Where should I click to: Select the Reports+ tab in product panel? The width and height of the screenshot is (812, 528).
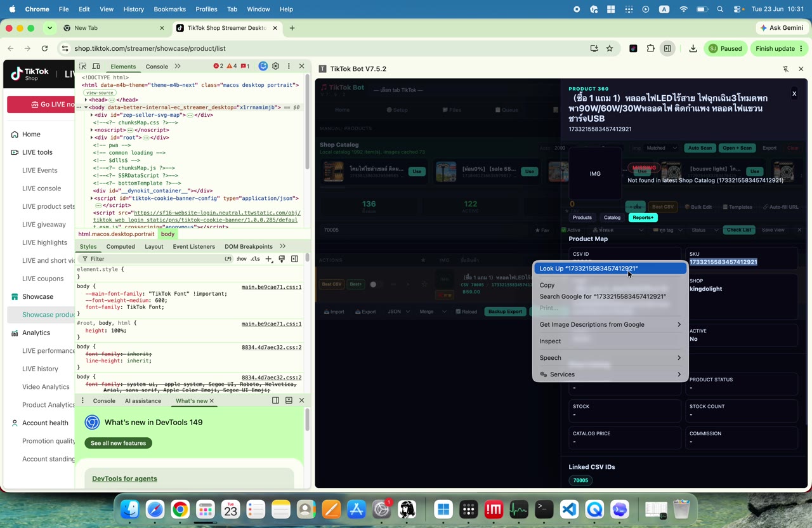(643, 218)
